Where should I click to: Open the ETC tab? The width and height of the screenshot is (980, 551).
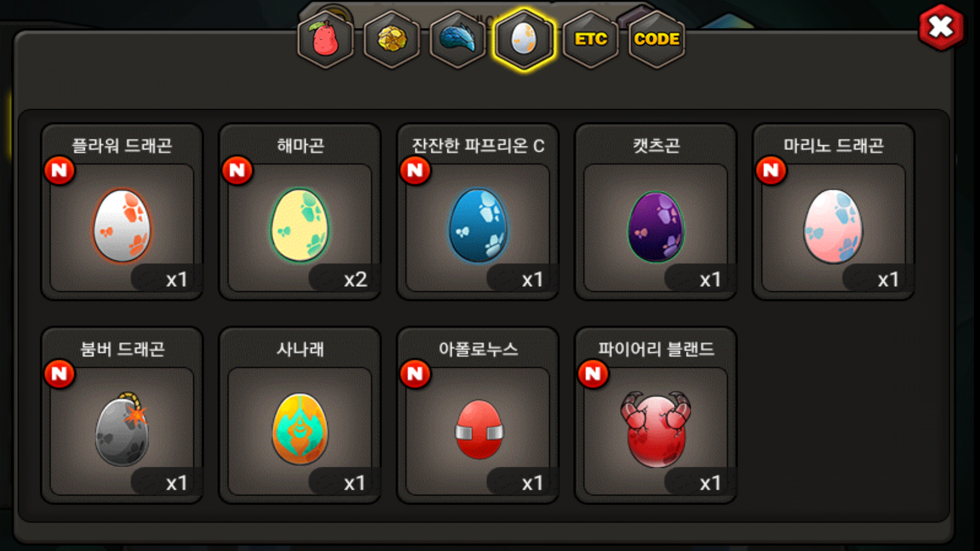[591, 39]
